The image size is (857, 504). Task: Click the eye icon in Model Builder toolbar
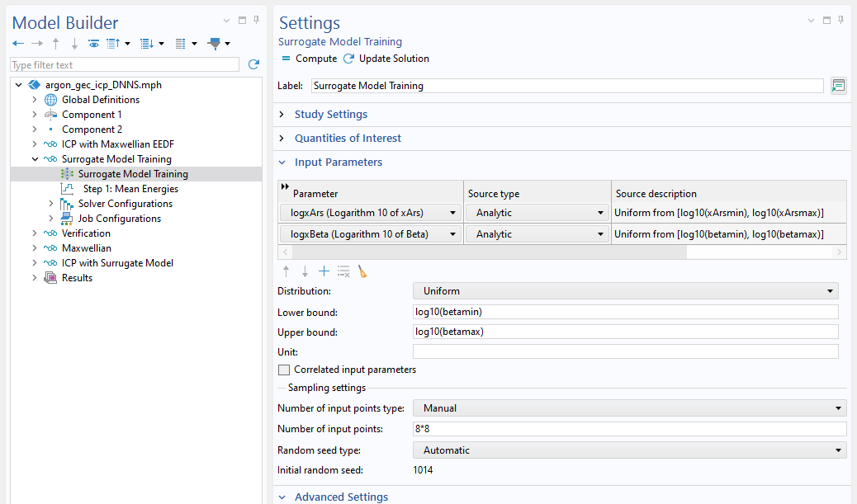(x=93, y=44)
